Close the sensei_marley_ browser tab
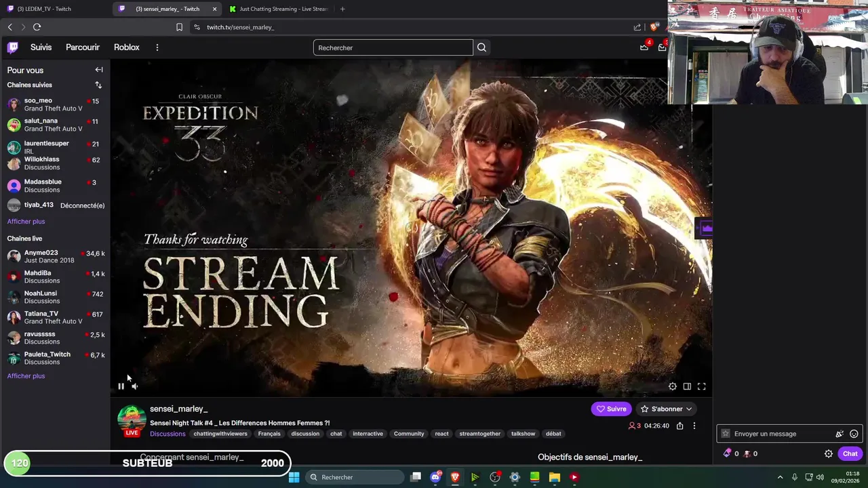The width and height of the screenshot is (868, 488). [215, 9]
